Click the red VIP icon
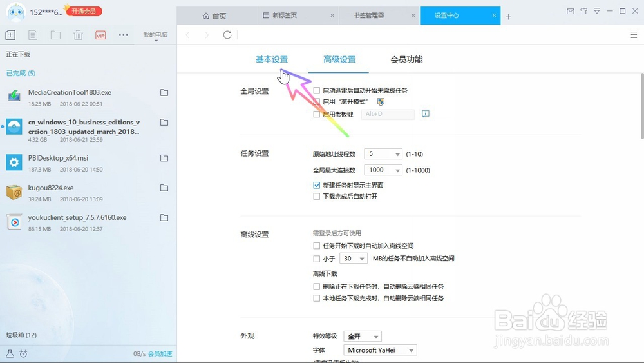 [100, 35]
